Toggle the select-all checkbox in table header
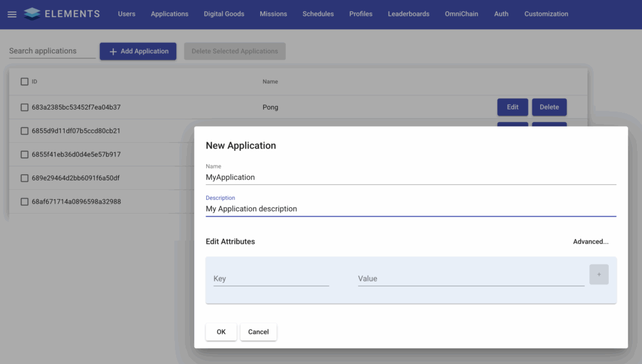 click(x=24, y=81)
